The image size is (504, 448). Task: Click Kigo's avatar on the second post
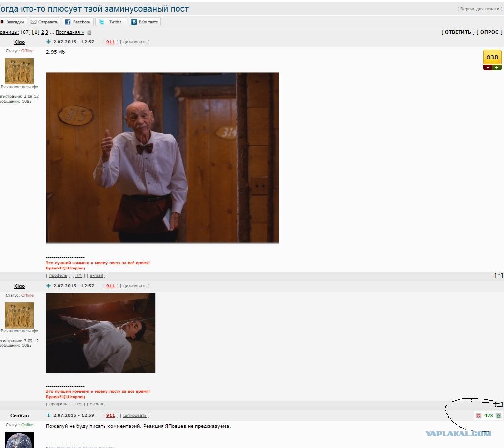coord(19,315)
